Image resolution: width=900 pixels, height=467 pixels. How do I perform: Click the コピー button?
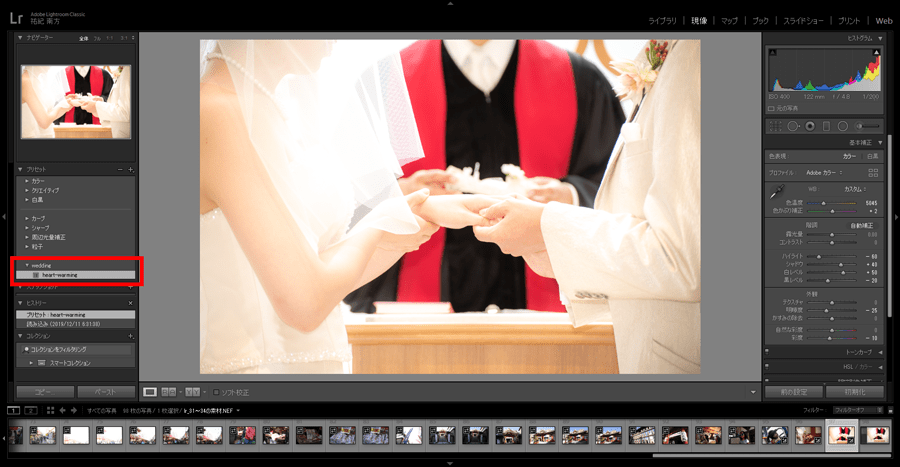pyautogui.click(x=45, y=392)
